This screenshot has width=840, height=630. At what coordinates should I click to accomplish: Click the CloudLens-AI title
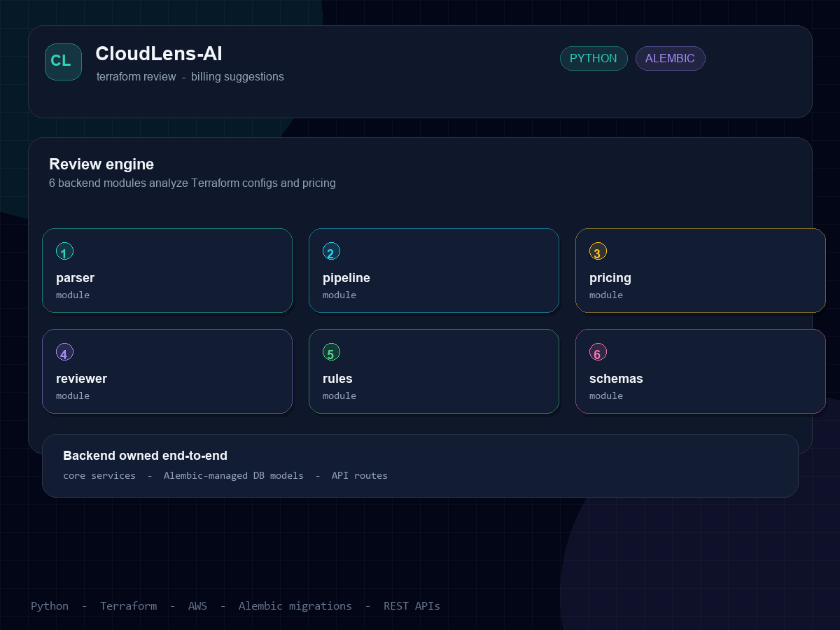(159, 53)
